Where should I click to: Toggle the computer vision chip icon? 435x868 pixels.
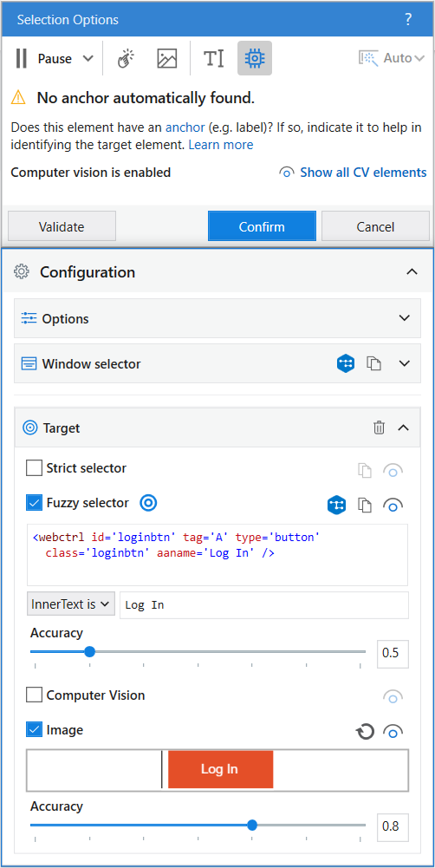[x=255, y=58]
